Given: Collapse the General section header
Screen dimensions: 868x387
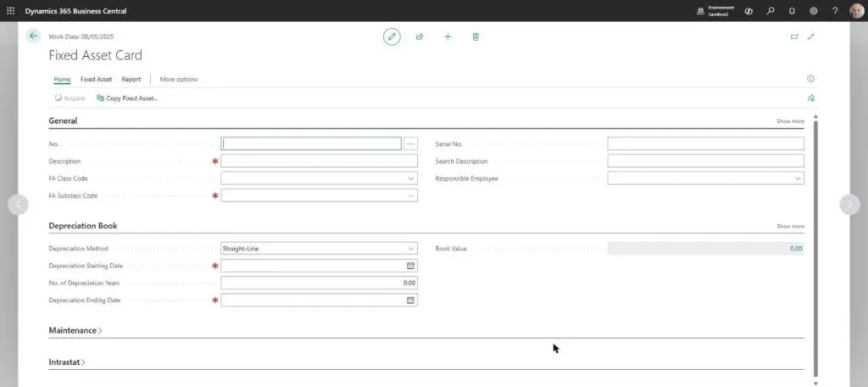Looking at the screenshot, I should pos(63,121).
